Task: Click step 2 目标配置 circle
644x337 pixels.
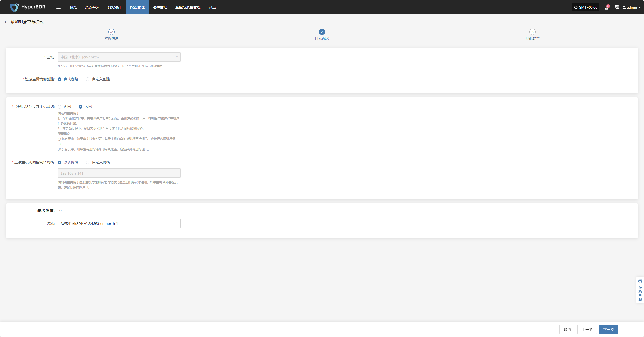Action: tap(322, 32)
